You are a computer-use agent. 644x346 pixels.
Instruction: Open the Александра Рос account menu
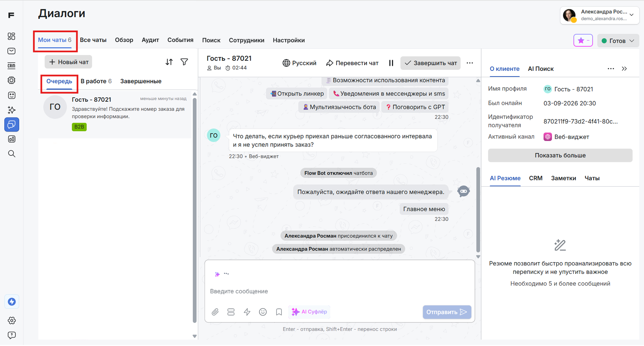point(599,15)
